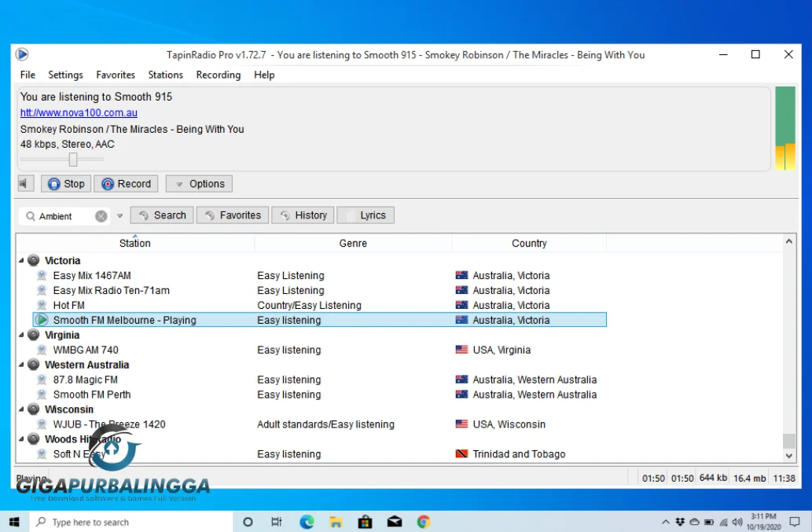This screenshot has height=532, width=812.
Task: Show the Lyrics panel
Action: coord(366,215)
